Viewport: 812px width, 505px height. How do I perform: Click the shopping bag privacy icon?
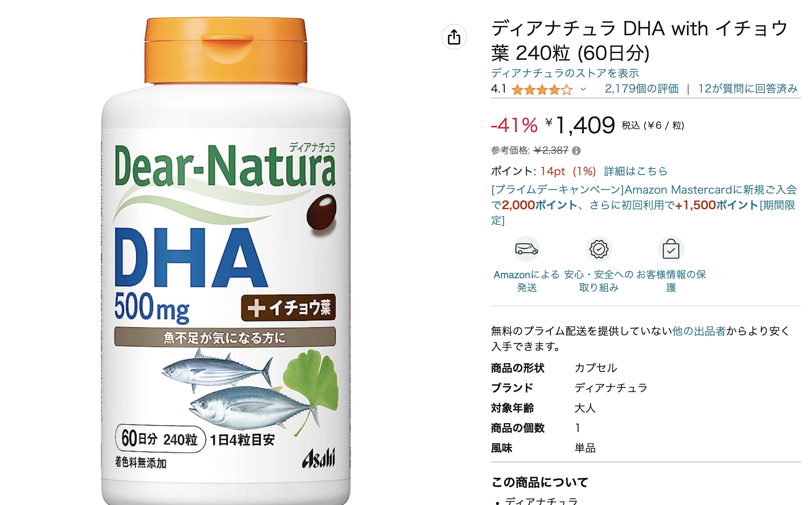tap(671, 249)
